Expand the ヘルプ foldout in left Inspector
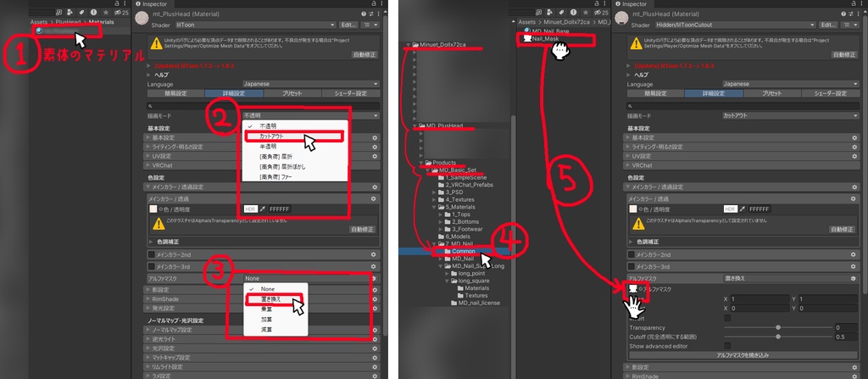 click(x=149, y=75)
